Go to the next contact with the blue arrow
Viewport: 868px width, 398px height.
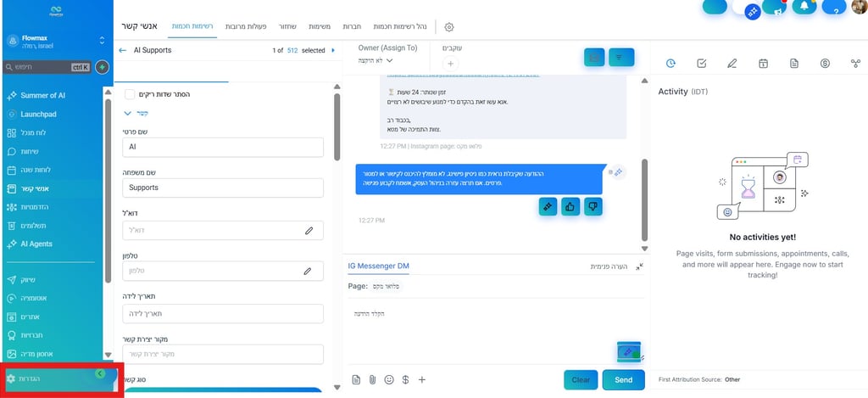coord(332,50)
